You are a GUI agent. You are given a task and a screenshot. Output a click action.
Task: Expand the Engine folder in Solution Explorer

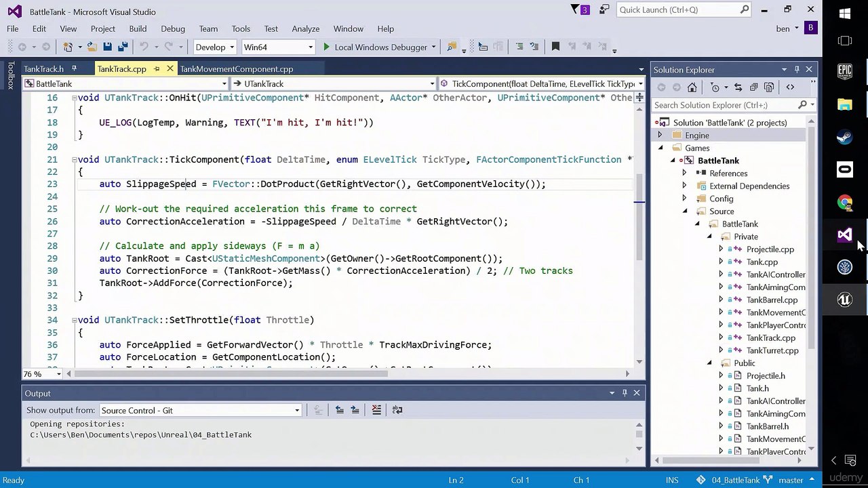click(660, 136)
